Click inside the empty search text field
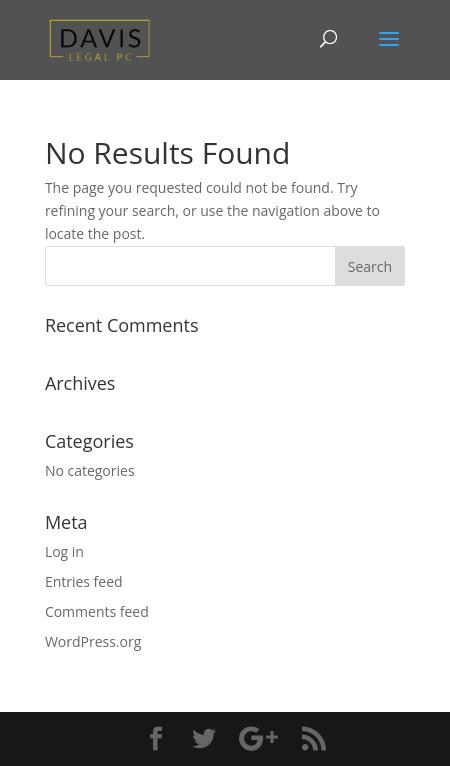450x766 pixels. (190, 266)
